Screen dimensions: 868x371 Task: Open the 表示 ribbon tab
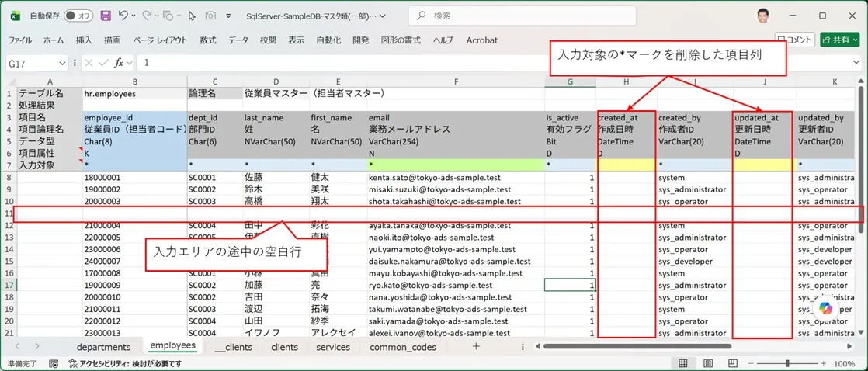point(296,40)
